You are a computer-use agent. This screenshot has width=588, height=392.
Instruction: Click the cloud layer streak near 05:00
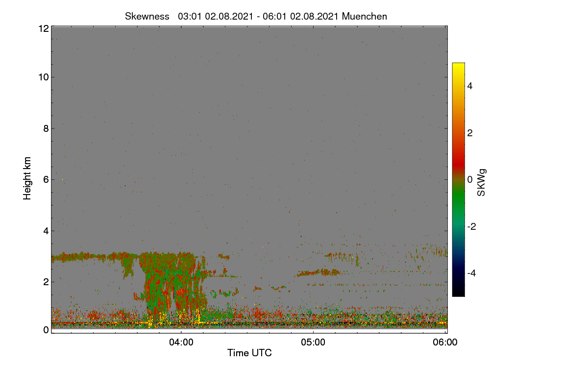click(317, 272)
